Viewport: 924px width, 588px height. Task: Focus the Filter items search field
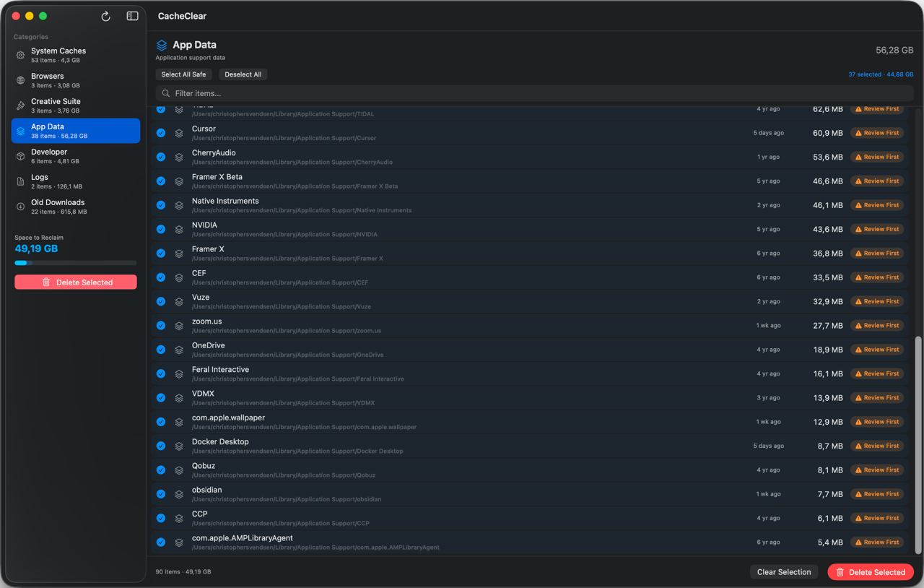[534, 93]
